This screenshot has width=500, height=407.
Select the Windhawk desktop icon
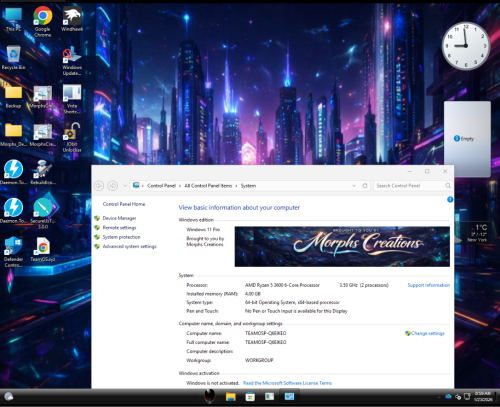click(x=72, y=19)
